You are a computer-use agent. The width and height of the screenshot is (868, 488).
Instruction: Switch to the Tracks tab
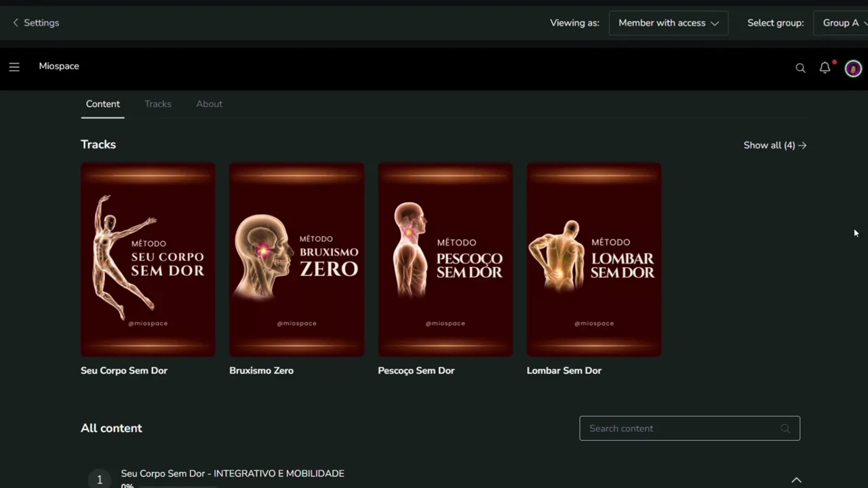tap(158, 104)
